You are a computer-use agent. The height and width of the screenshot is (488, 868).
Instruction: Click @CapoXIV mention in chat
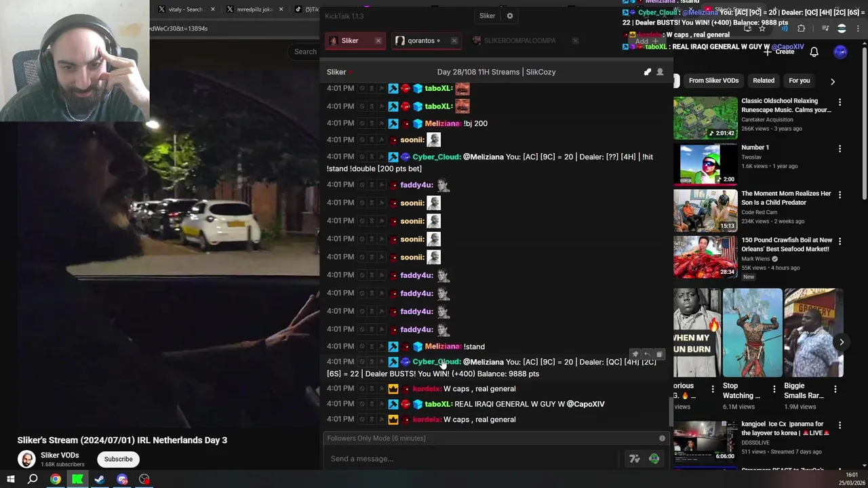pos(585,404)
